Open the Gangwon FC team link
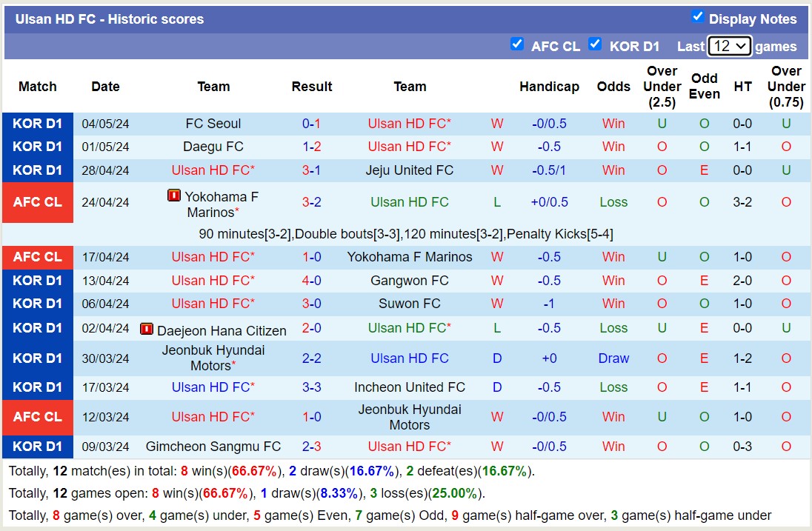Screen dimensions: 812x531 410,281
